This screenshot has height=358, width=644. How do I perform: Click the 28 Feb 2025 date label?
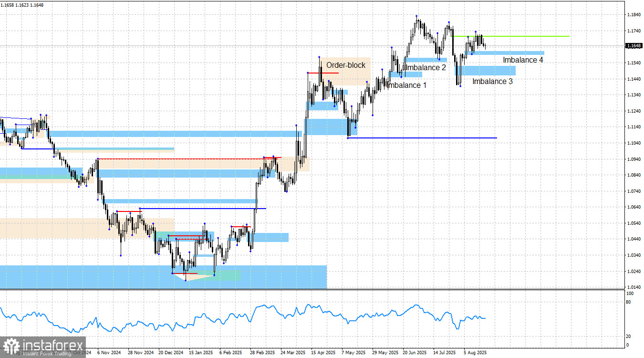263,353
